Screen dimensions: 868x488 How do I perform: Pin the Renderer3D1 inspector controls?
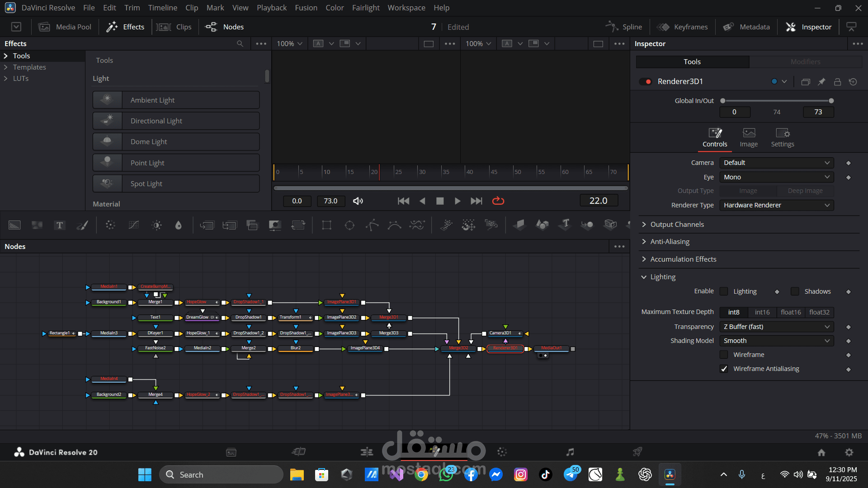coord(821,82)
